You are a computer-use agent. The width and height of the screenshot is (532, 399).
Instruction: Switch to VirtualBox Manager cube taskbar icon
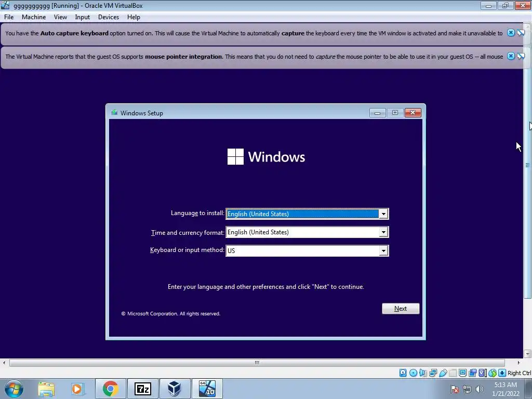click(x=175, y=389)
